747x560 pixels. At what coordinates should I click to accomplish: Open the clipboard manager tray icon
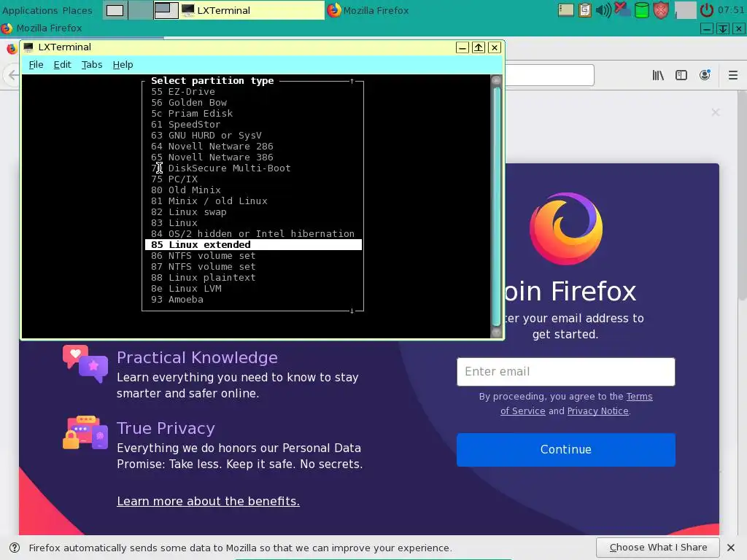(584, 10)
